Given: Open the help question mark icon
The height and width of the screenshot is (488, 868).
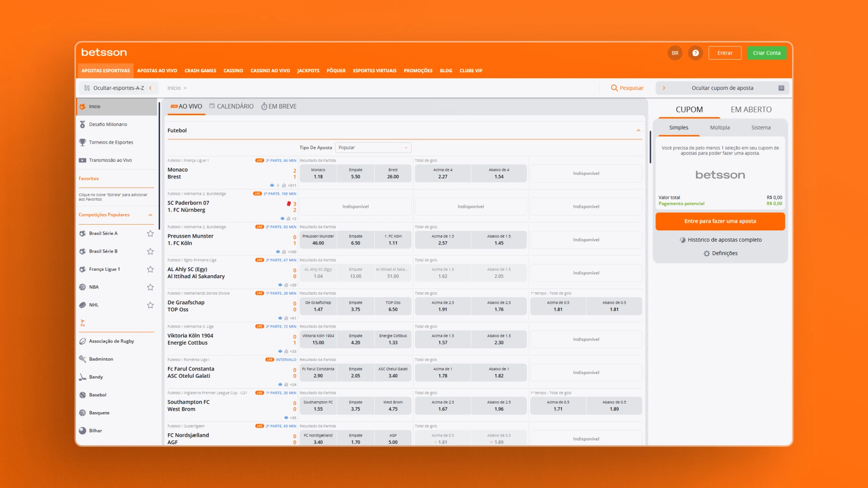Looking at the screenshot, I should click(x=695, y=53).
